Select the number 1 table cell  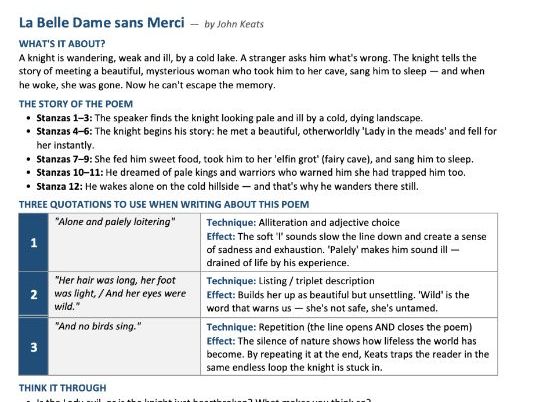(34, 242)
